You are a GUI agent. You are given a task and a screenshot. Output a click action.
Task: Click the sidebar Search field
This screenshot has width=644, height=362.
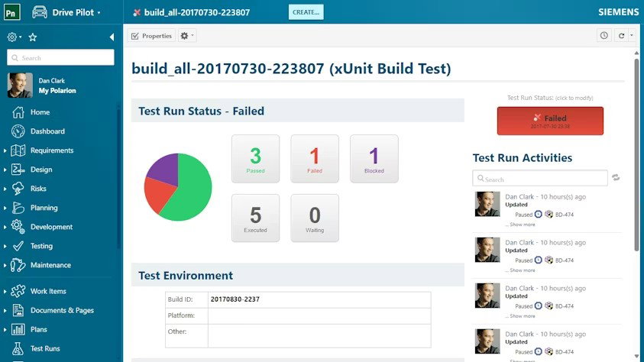(60, 57)
